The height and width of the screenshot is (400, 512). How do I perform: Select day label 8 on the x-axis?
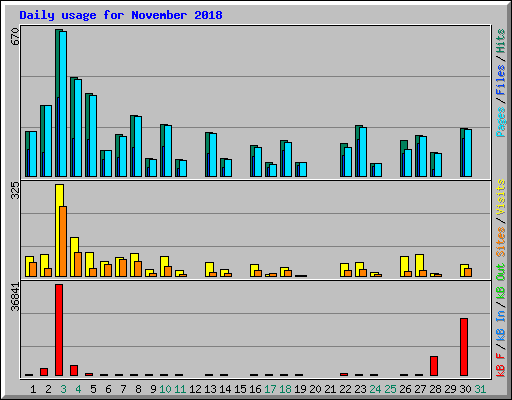click(x=138, y=389)
